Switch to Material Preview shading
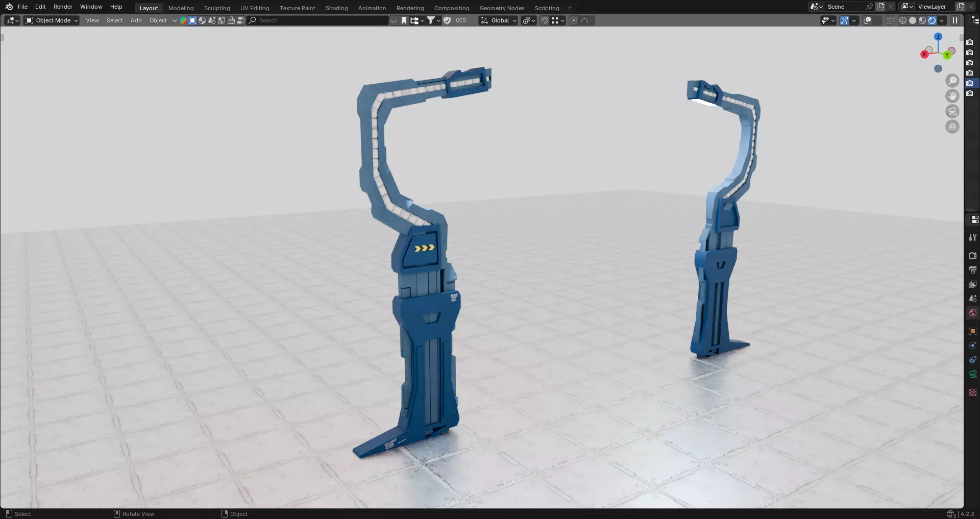The width and height of the screenshot is (980, 519). [922, 20]
